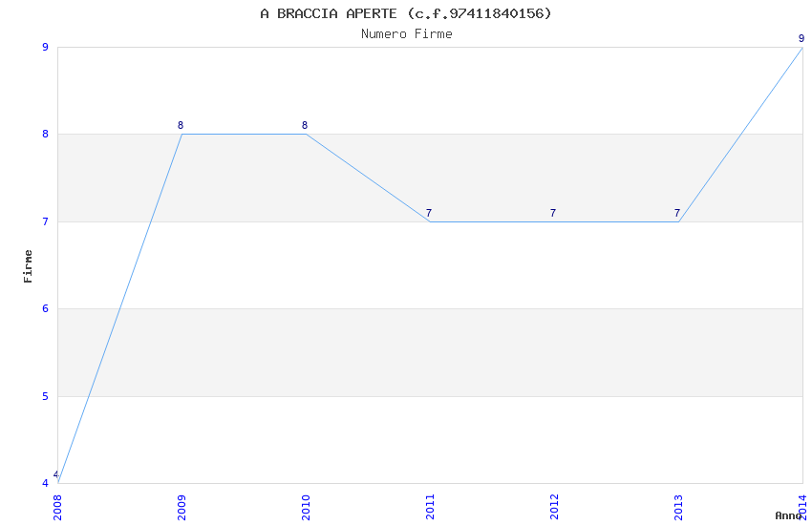Click the 2012 x-axis label
The height and width of the screenshot is (525, 812).
(x=554, y=507)
